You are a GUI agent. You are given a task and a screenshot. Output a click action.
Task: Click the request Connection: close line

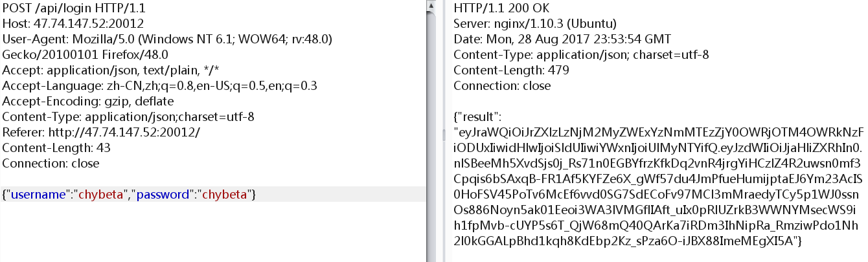(51, 164)
